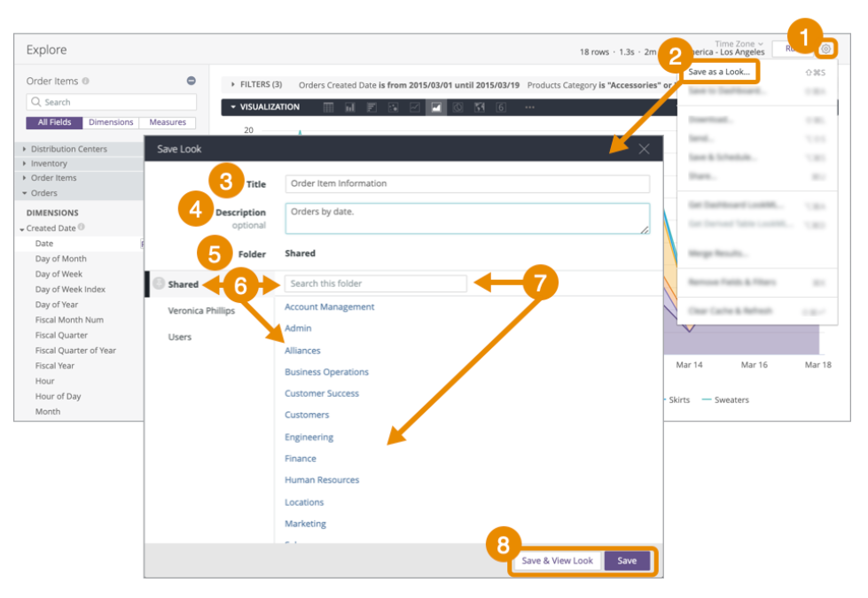Click the Sweaters legend entry
The width and height of the screenshot is (868, 598).
pos(725,400)
